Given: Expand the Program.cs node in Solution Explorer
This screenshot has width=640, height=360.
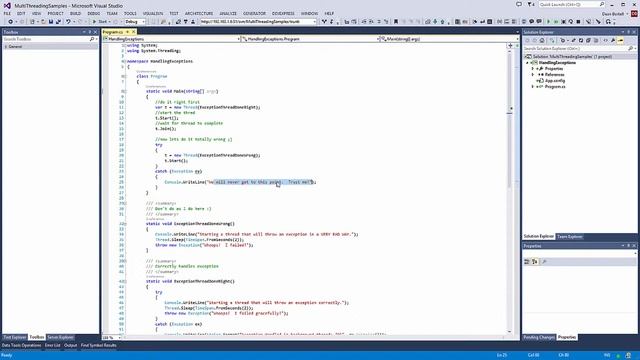Looking at the screenshot, I should tap(533, 87).
